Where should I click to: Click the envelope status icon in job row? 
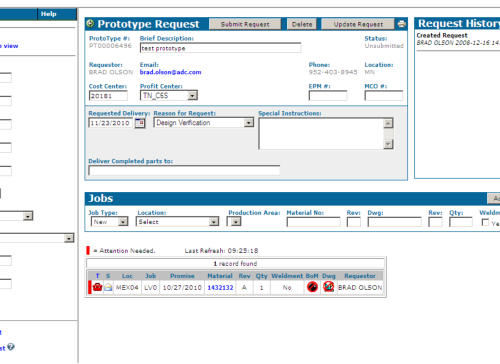(x=108, y=287)
